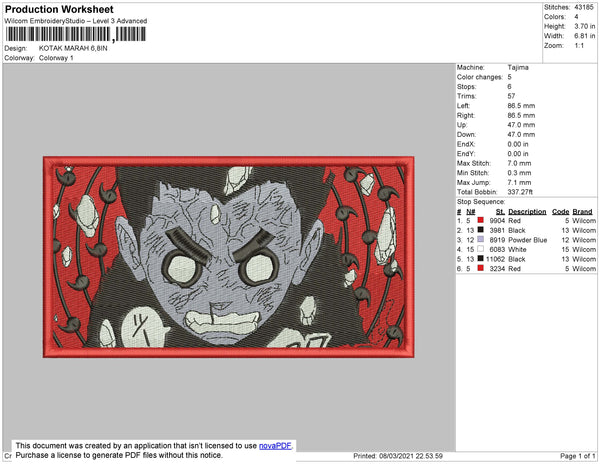
Task: Click the Wilcom EmbroideryStudio subtitle
Action: pyautogui.click(x=76, y=21)
